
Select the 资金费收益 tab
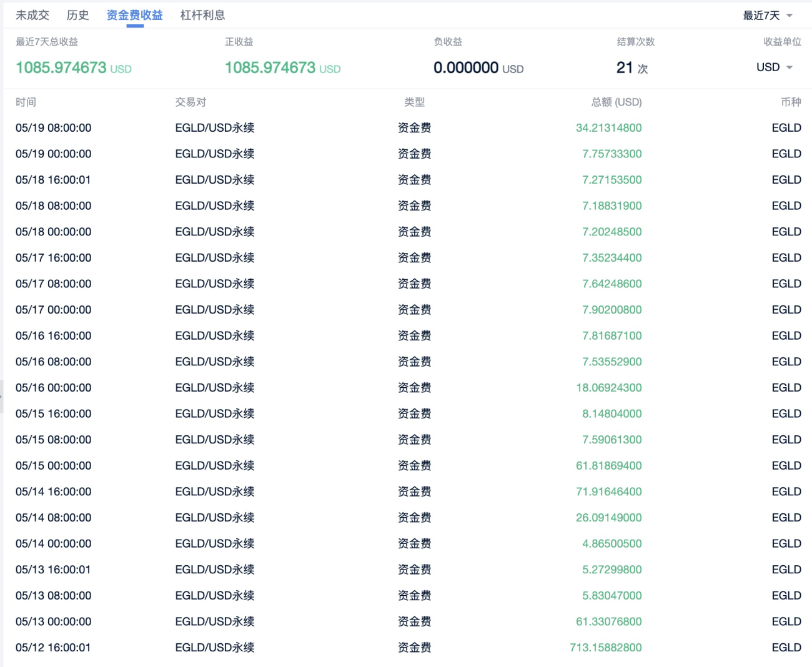(x=135, y=15)
